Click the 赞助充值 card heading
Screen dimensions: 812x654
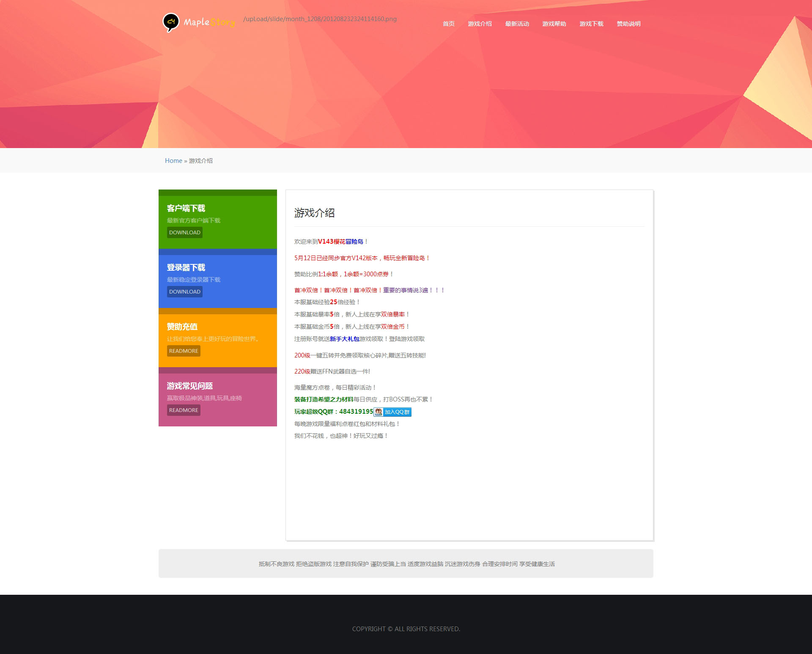(x=182, y=327)
